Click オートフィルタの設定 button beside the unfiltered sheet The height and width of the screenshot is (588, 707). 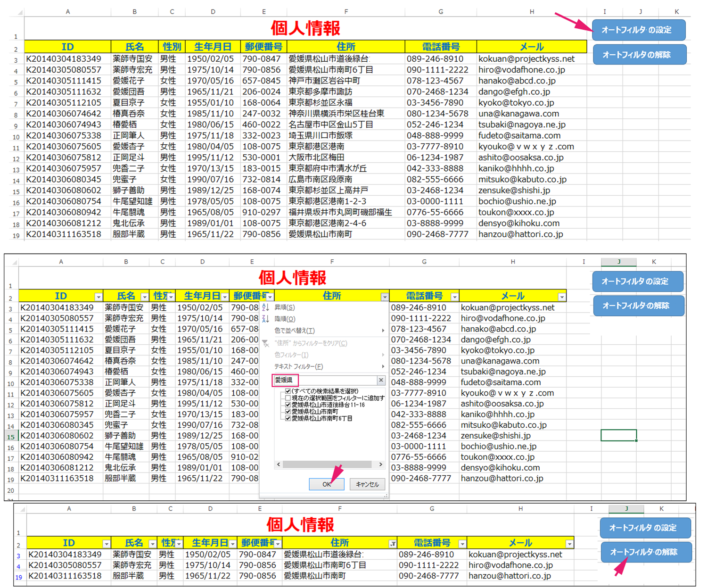pyautogui.click(x=639, y=30)
